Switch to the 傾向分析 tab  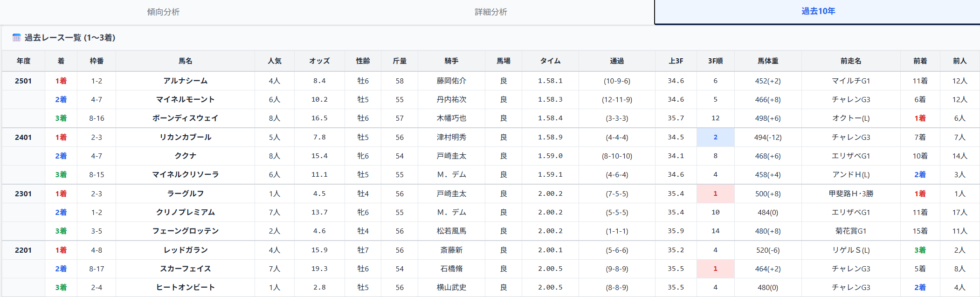coord(163,12)
